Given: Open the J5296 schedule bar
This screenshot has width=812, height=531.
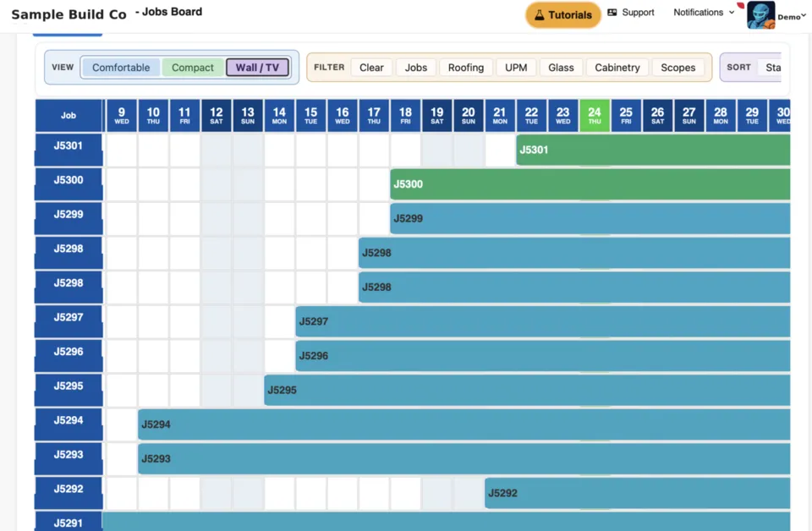Looking at the screenshot, I should pos(543,356).
